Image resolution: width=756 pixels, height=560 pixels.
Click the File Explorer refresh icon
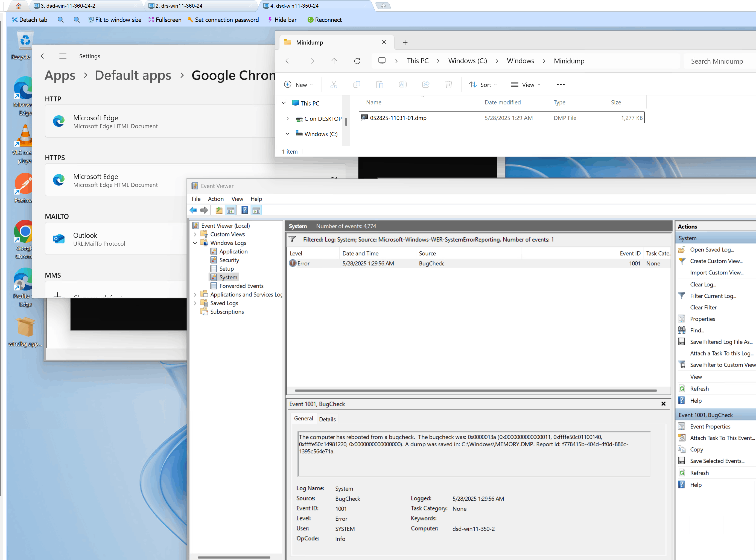(x=357, y=61)
